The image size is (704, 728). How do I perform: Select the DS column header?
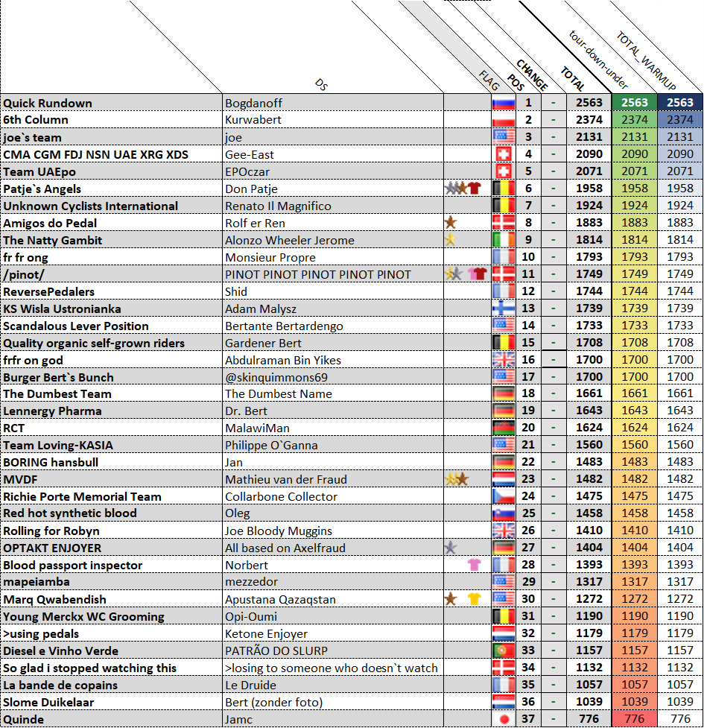point(321,84)
